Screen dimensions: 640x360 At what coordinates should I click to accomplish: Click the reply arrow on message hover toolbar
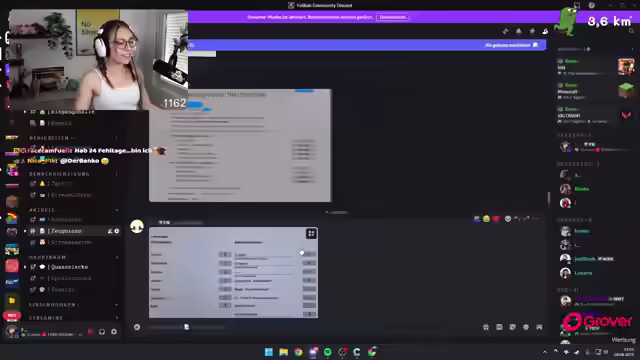[517, 219]
